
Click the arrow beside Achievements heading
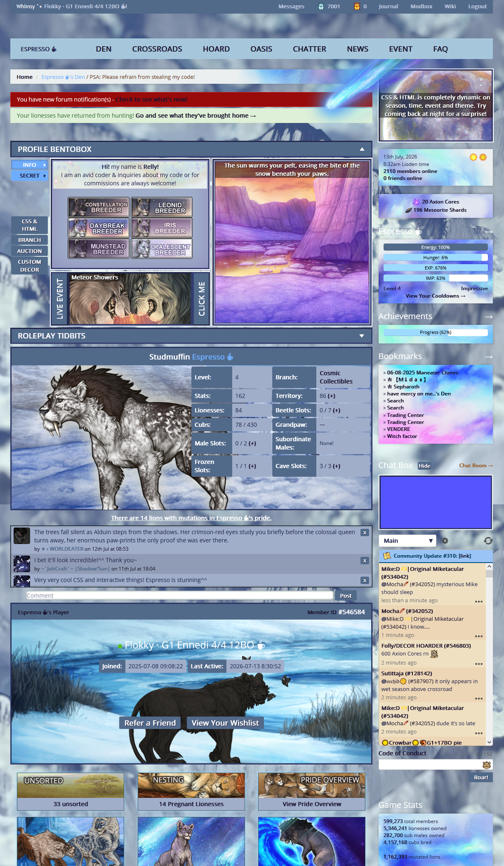(x=489, y=317)
